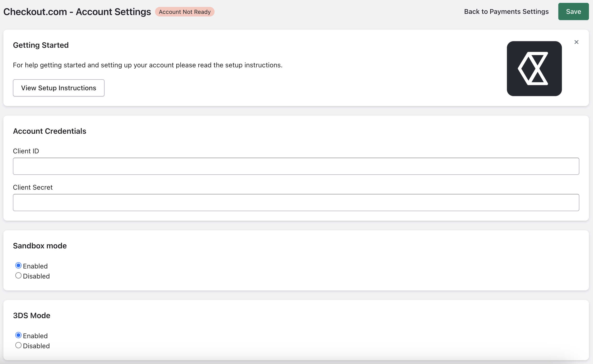Save the account settings
Viewport: 593px width, 364px height.
click(x=573, y=11)
